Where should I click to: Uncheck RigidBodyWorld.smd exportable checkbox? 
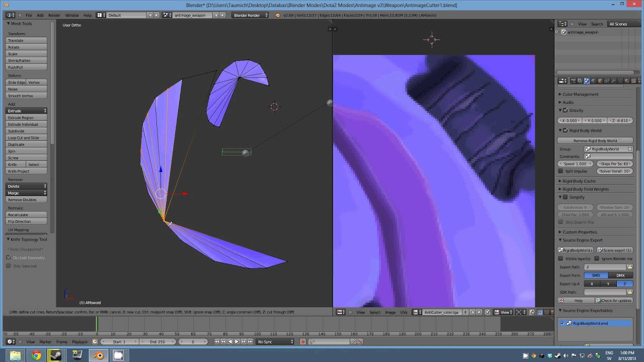tap(562, 323)
